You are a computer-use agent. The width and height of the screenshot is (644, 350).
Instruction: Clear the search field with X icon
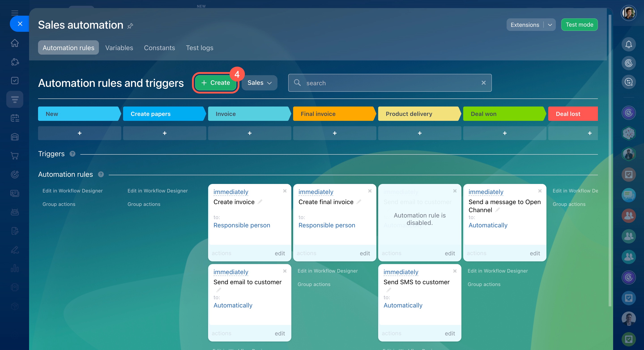[484, 83]
